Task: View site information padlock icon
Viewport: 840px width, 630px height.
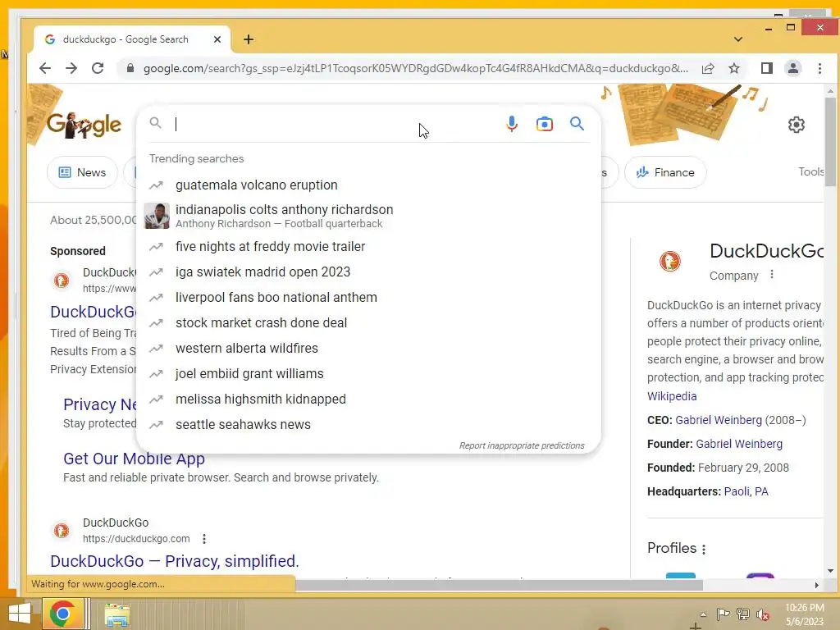Action: 130,68
